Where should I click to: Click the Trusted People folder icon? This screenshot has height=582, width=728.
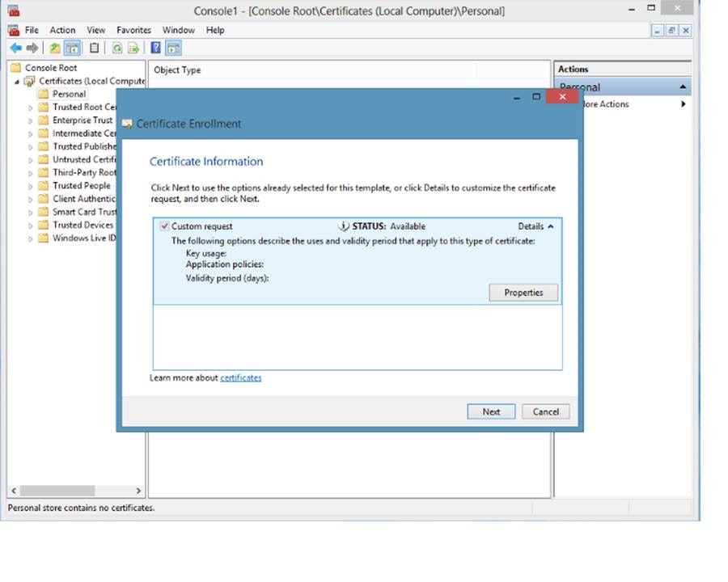tap(43, 186)
